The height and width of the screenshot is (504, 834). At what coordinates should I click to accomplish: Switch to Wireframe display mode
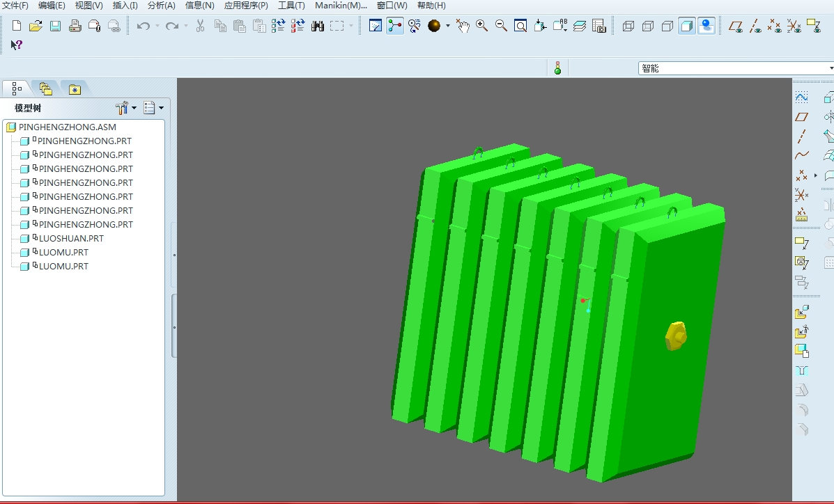point(628,26)
